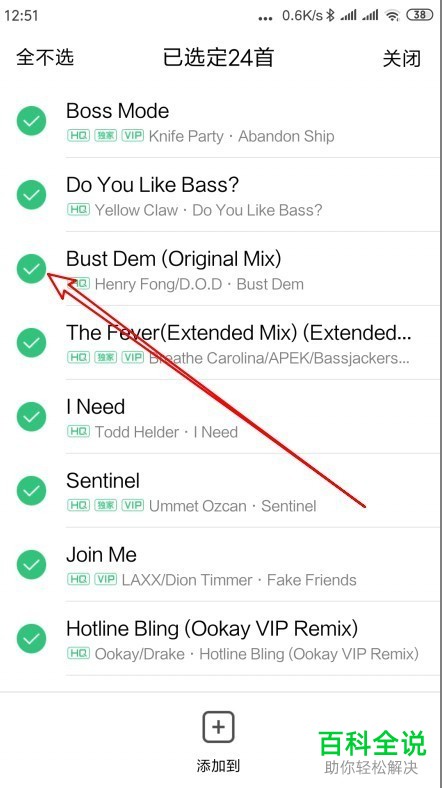
Task: Tap the 已选定24首 header title
Action: pyautogui.click(x=218, y=58)
